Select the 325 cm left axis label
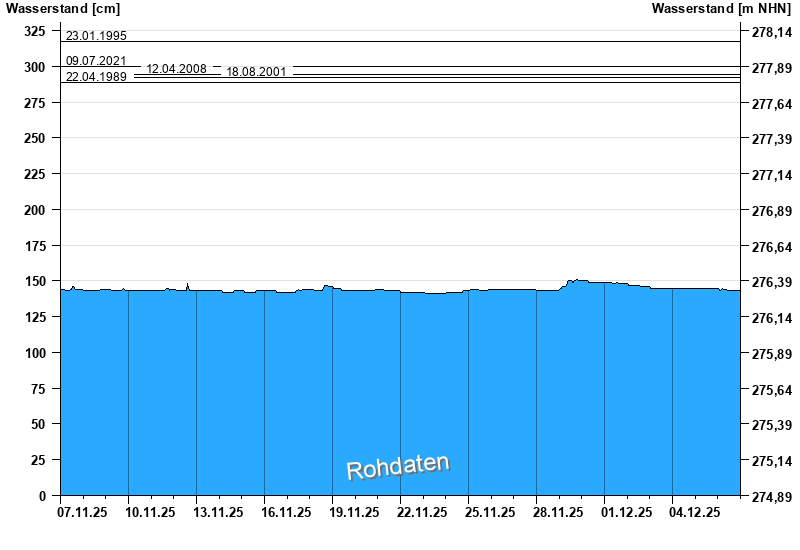This screenshot has width=800, height=550. tap(35, 31)
